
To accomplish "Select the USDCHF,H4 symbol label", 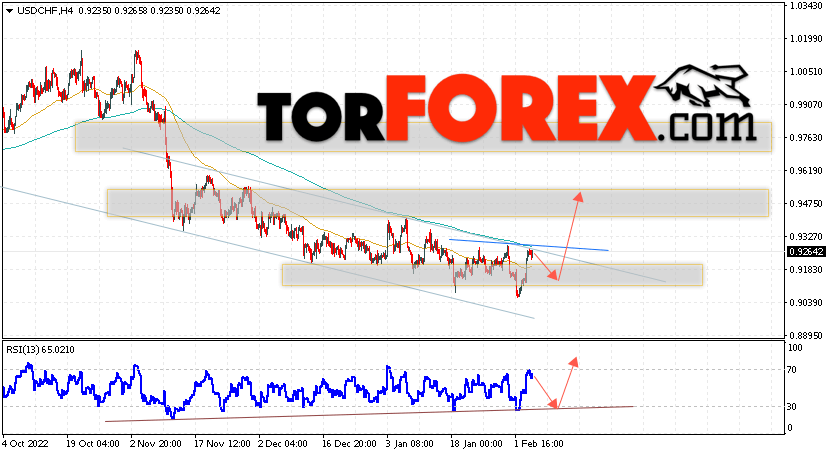I will coord(45,11).
